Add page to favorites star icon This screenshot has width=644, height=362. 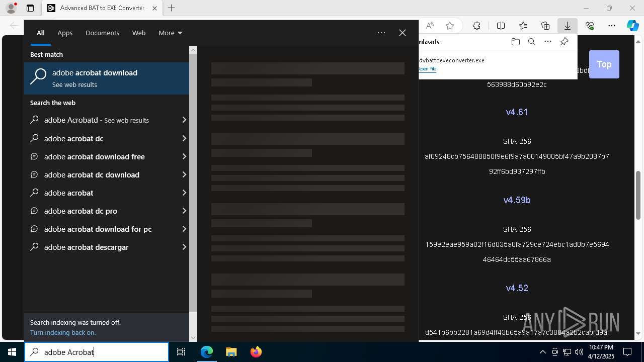point(450,26)
